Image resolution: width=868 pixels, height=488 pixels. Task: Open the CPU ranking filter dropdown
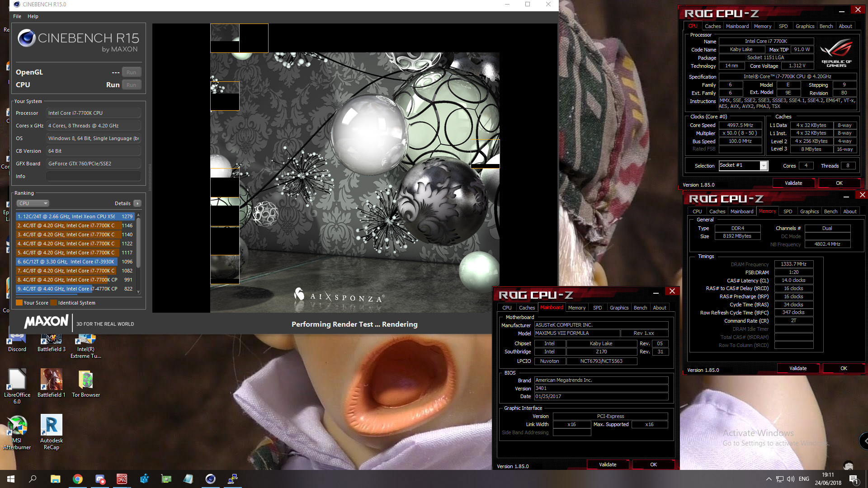[33, 203]
